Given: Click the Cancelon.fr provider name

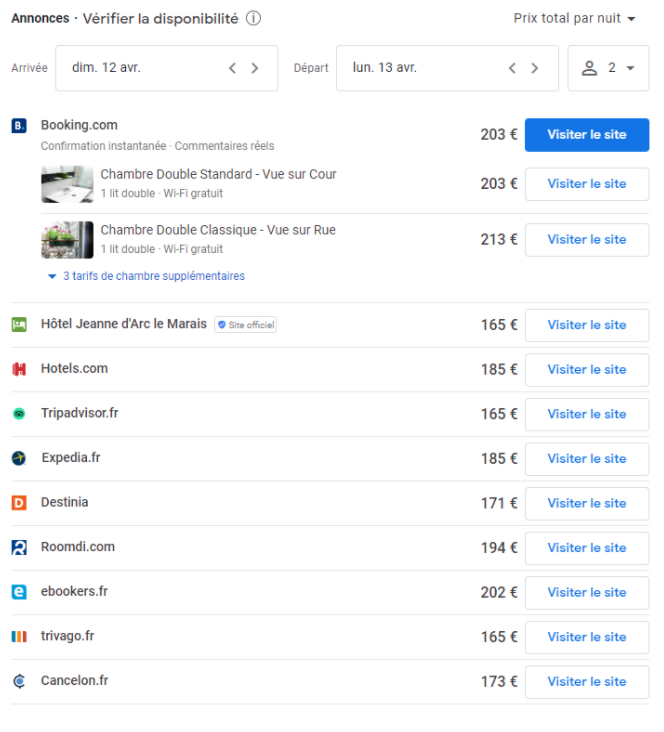Looking at the screenshot, I should tap(75, 681).
